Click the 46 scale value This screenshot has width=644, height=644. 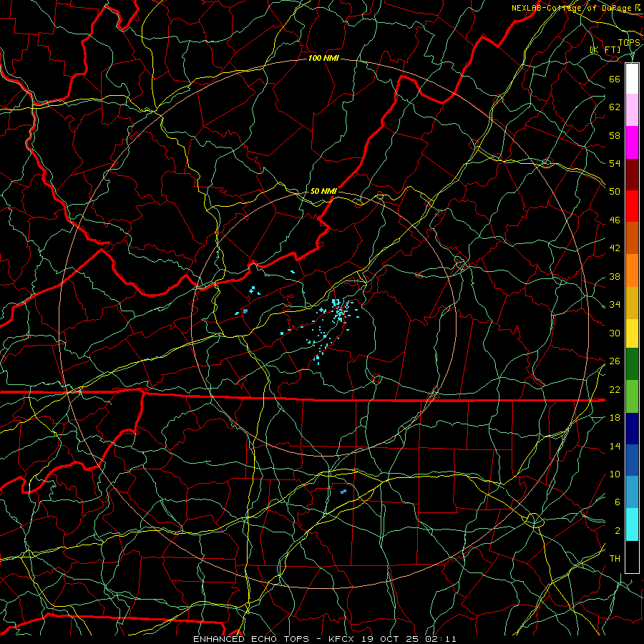[x=615, y=220]
